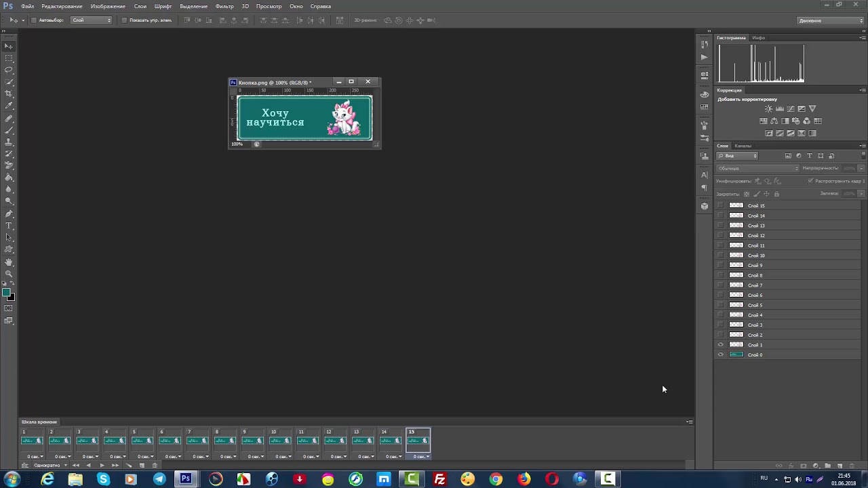Viewport: 868px width, 488px height.
Task: Filter layers by type (T) layers
Action: tap(810, 156)
